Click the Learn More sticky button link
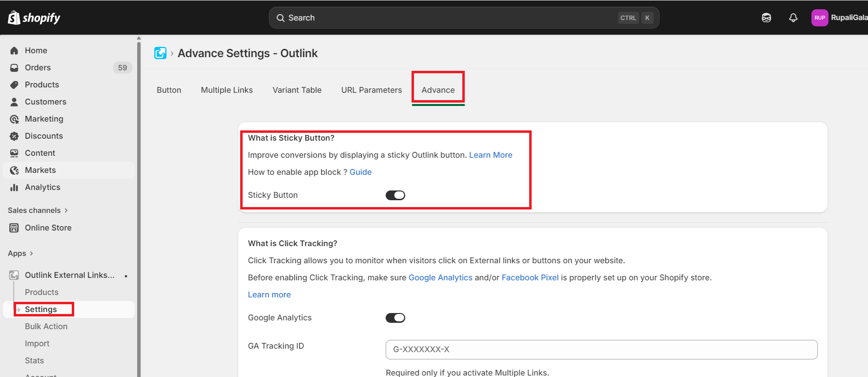Viewport: 868px width, 377px height. tap(491, 155)
